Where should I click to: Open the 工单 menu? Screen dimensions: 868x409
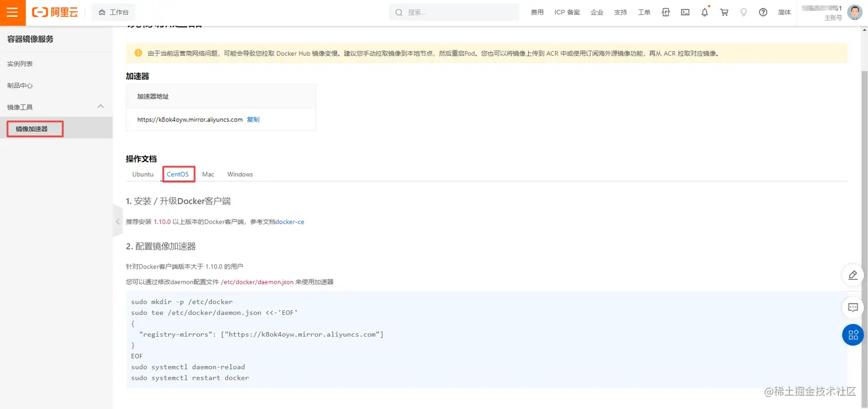click(644, 12)
